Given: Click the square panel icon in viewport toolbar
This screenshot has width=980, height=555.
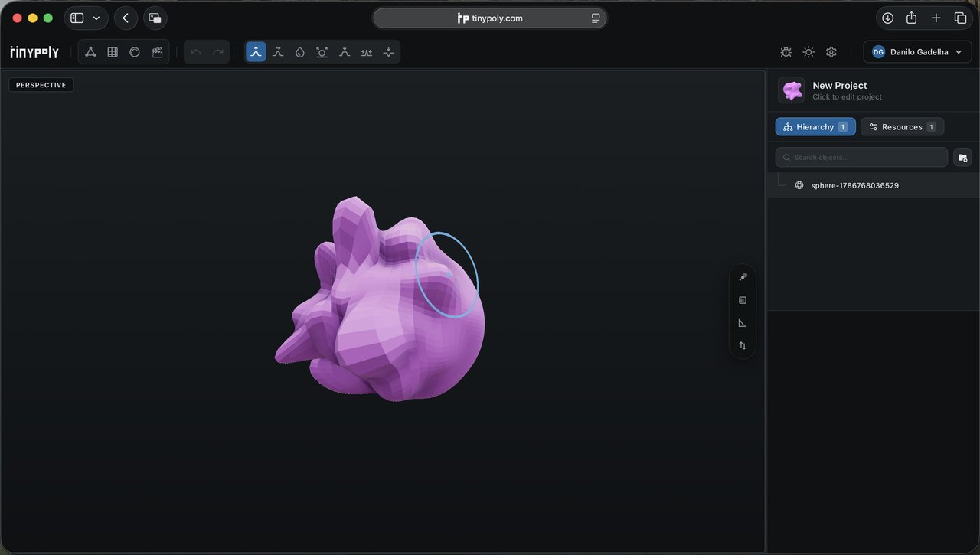Looking at the screenshot, I should [743, 300].
